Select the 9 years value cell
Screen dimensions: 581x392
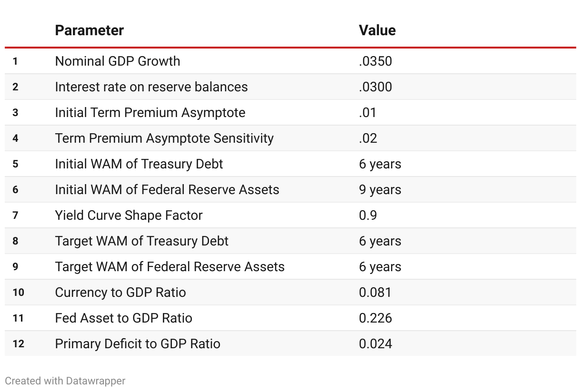click(380, 190)
